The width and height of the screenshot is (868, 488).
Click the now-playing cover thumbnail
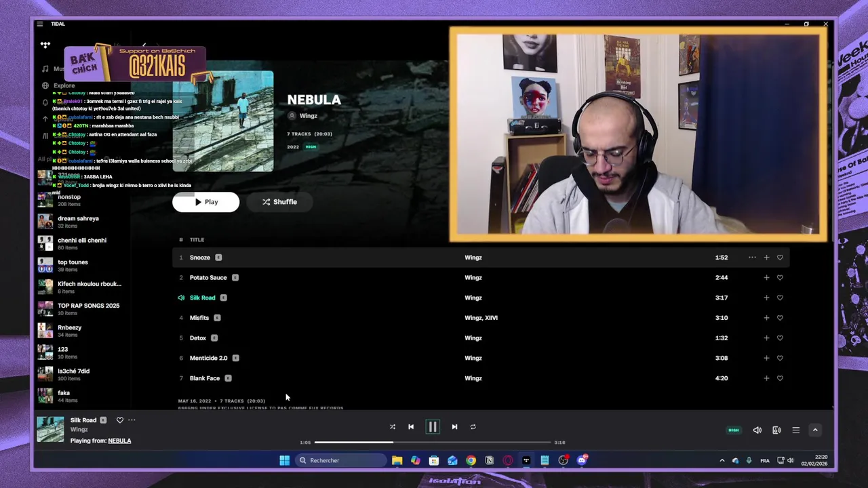coord(50,429)
